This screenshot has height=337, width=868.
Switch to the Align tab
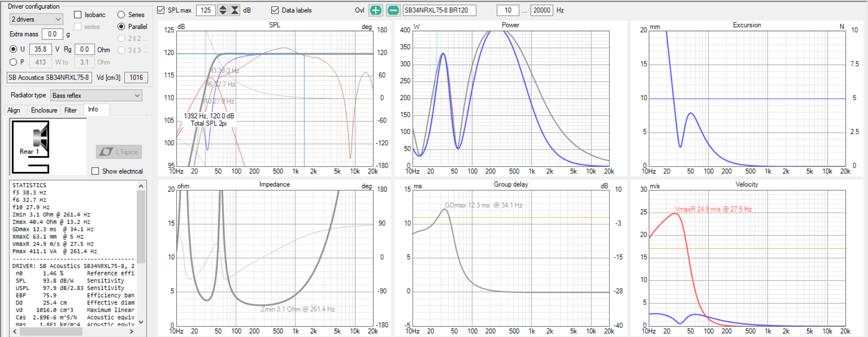point(14,110)
